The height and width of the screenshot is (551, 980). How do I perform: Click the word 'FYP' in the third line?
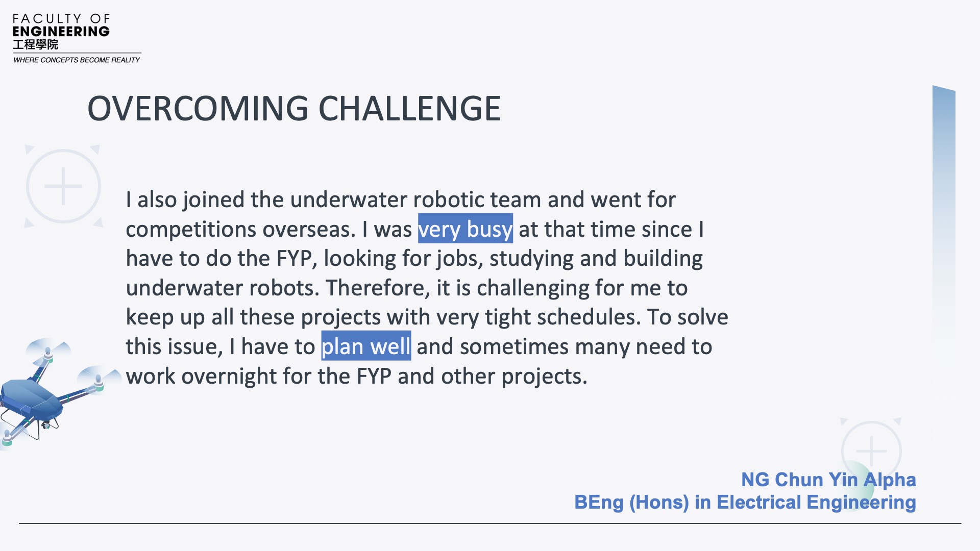pyautogui.click(x=294, y=258)
